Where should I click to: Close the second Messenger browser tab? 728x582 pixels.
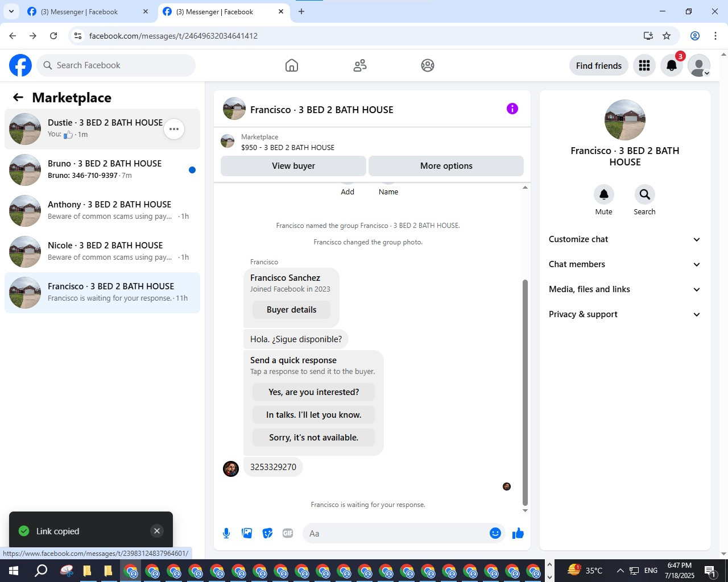(x=281, y=11)
